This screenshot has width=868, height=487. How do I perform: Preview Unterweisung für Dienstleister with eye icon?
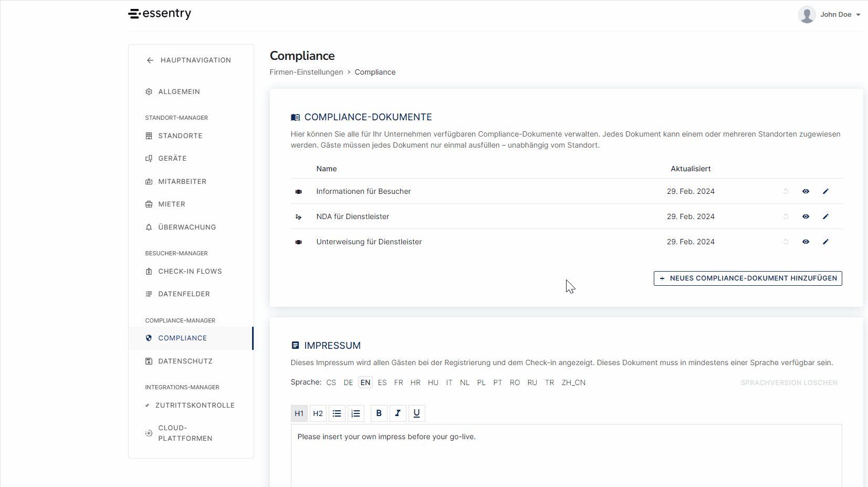[806, 242]
